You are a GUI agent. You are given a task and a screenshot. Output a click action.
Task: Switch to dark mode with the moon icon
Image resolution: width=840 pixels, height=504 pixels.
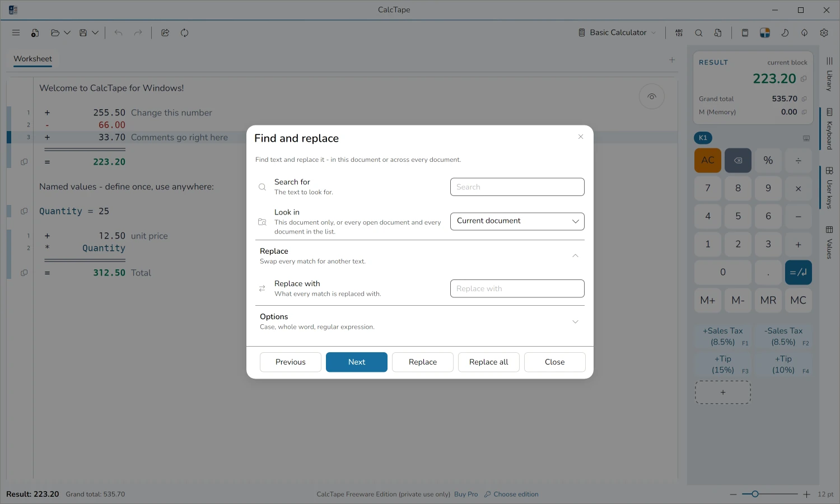click(785, 33)
